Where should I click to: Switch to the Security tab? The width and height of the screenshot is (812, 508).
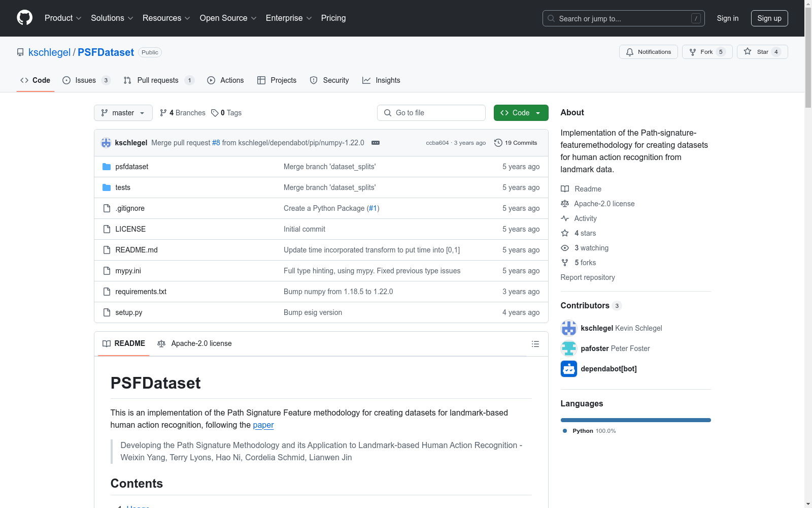tap(329, 80)
